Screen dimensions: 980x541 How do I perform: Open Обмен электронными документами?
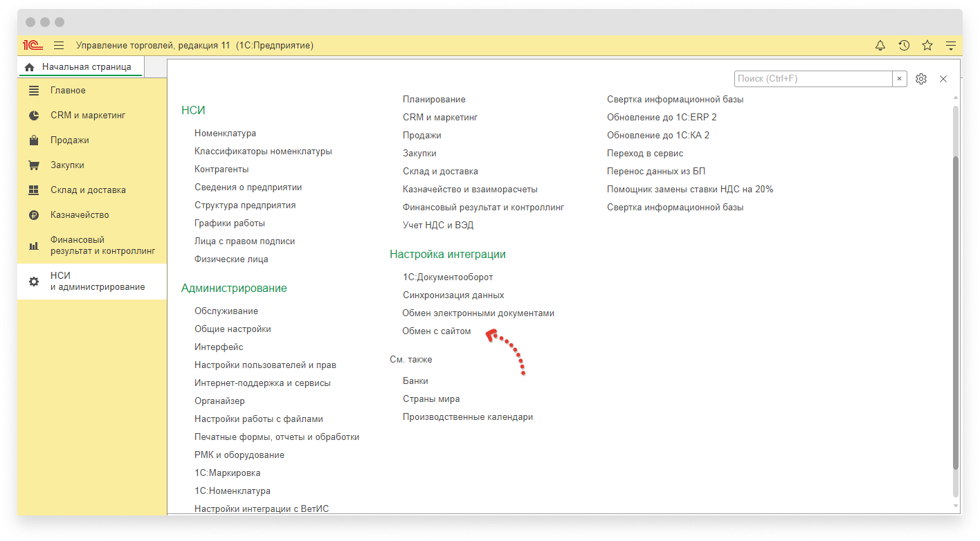[x=478, y=313]
